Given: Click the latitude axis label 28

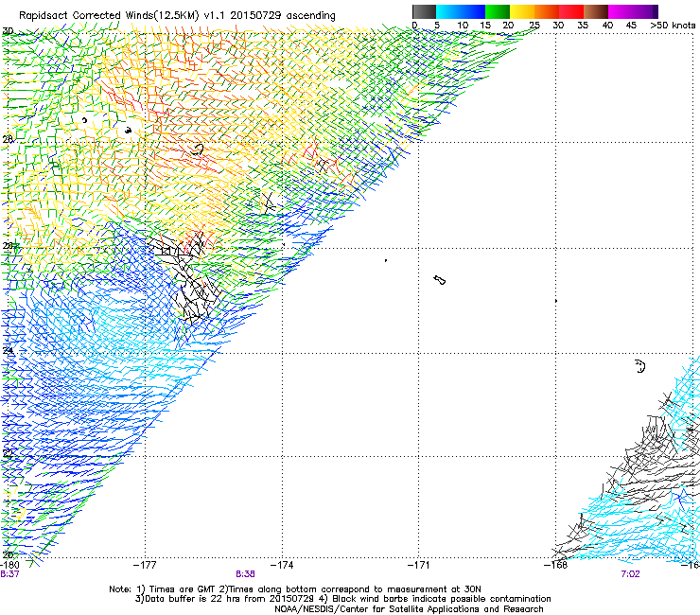Looking at the screenshot, I should [x=8, y=139].
